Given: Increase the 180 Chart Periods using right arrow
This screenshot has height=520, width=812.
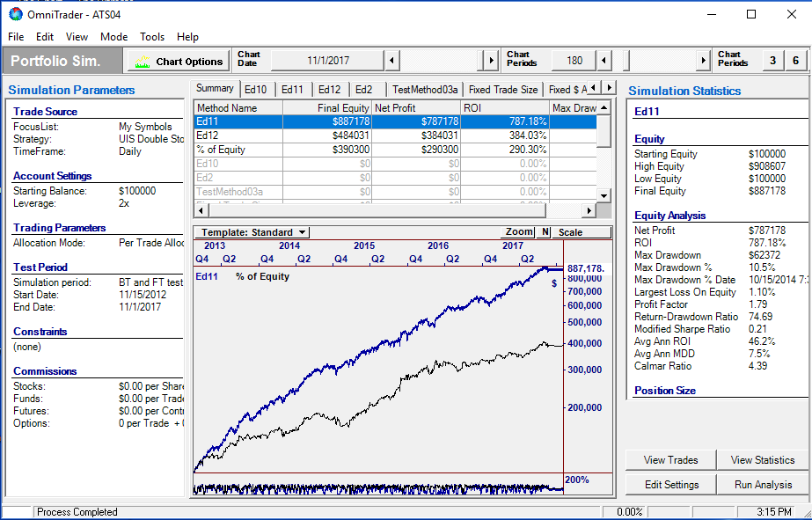Looking at the screenshot, I should pos(703,61).
